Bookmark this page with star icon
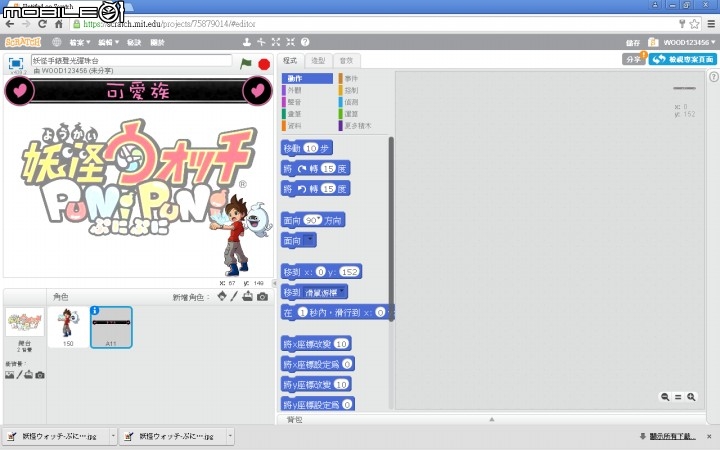 (x=694, y=23)
